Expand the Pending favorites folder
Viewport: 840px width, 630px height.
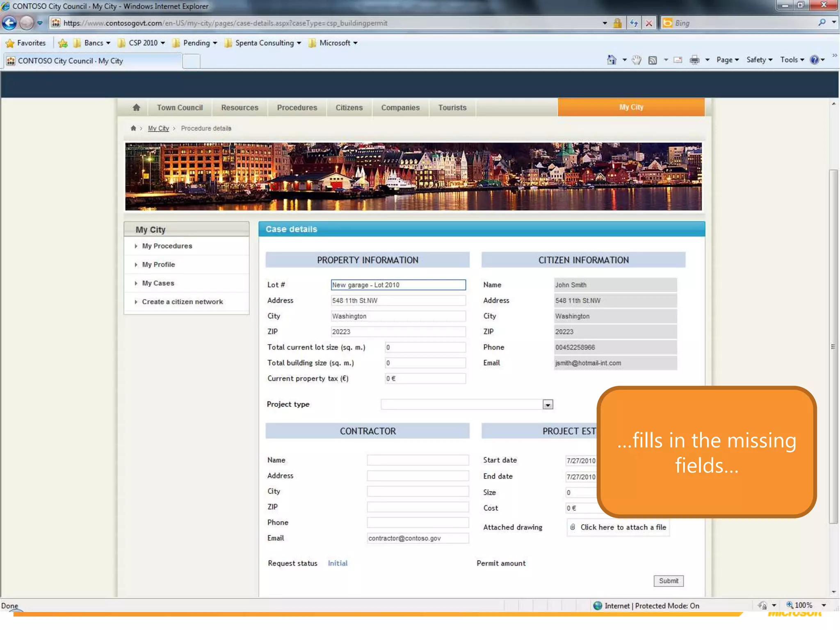[195, 43]
